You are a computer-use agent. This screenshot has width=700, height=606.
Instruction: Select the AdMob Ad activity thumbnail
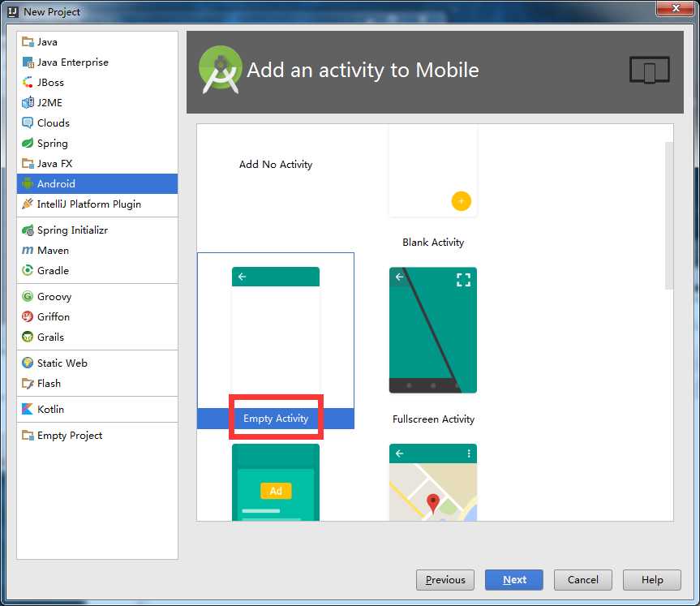(x=276, y=483)
